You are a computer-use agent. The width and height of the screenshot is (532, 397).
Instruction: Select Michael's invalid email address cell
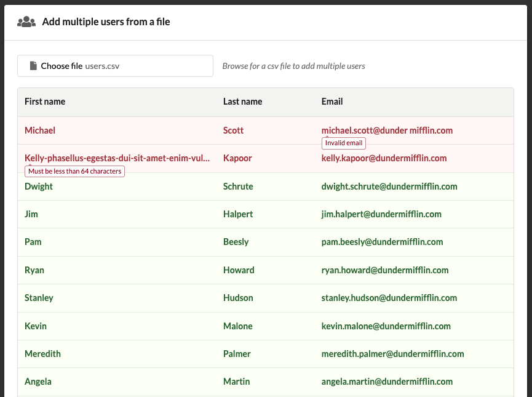pos(387,130)
